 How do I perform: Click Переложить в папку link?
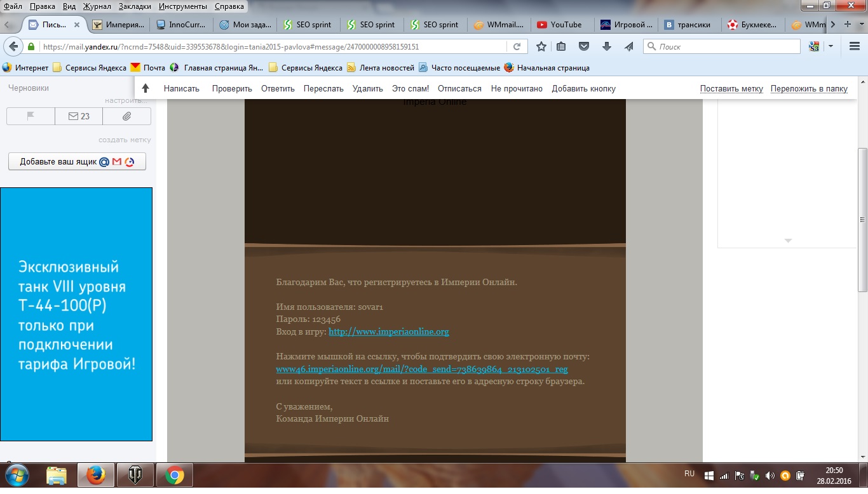coord(809,89)
